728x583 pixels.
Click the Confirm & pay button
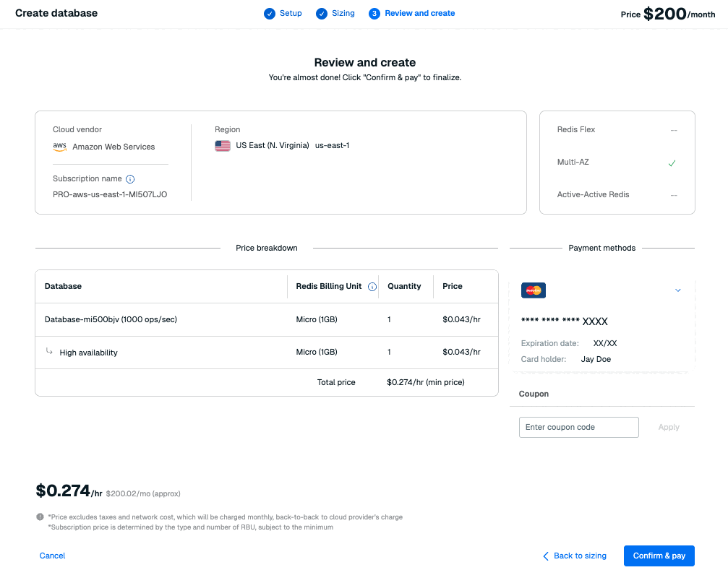click(x=659, y=556)
